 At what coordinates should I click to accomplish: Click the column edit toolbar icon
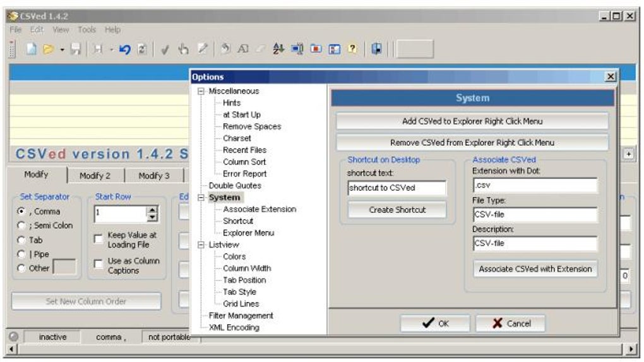297,49
